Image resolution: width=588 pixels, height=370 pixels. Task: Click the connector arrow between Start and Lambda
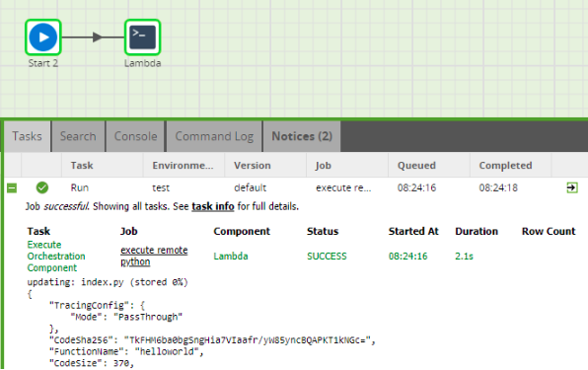93,37
